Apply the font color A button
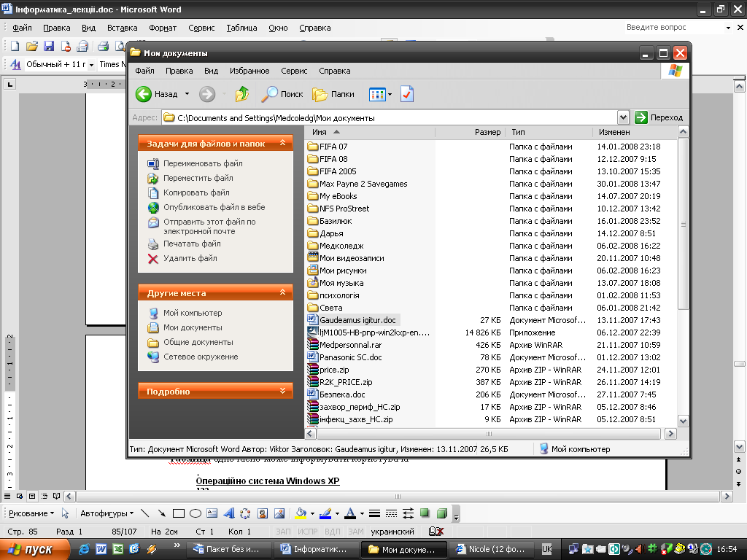747x560 pixels. (x=350, y=513)
